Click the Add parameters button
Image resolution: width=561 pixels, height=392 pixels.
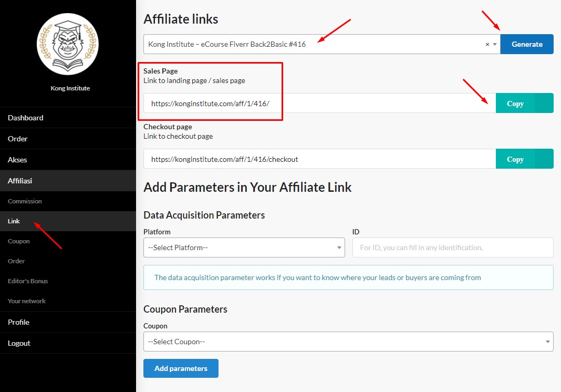(x=181, y=368)
